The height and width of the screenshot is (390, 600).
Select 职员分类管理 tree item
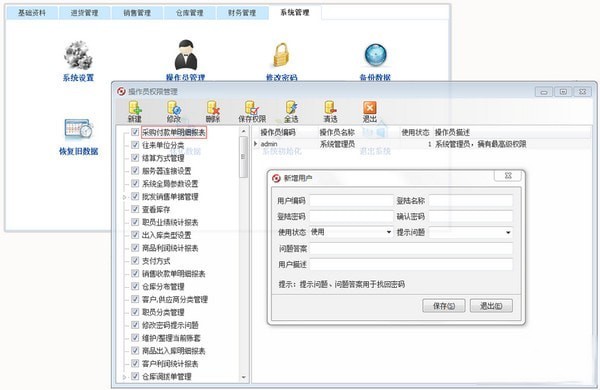(163, 312)
